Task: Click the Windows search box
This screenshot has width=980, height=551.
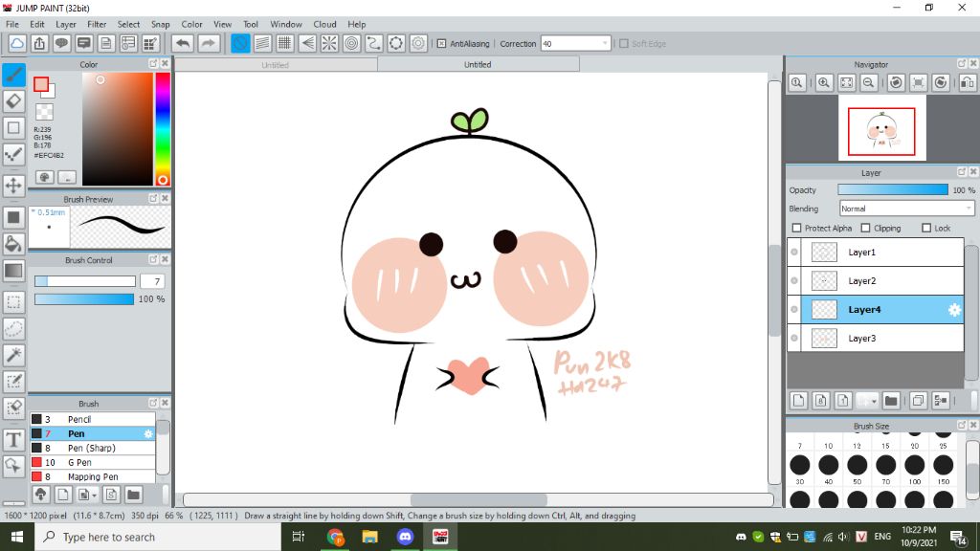Action: point(158,537)
